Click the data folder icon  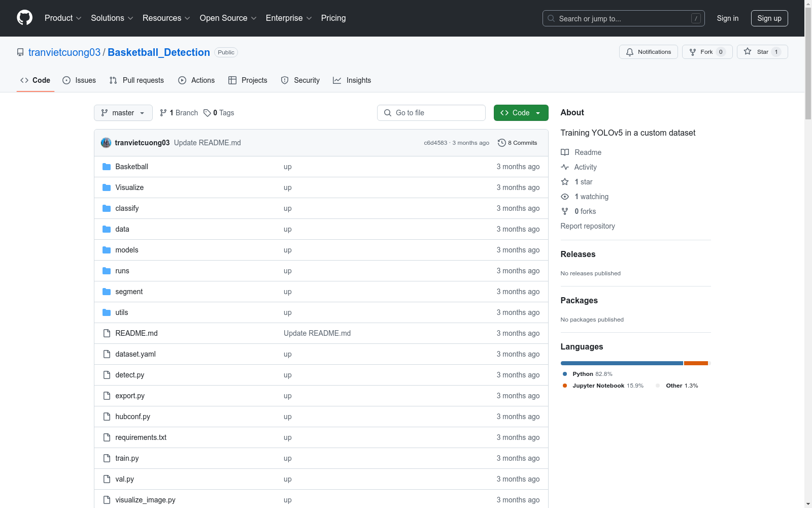107,229
